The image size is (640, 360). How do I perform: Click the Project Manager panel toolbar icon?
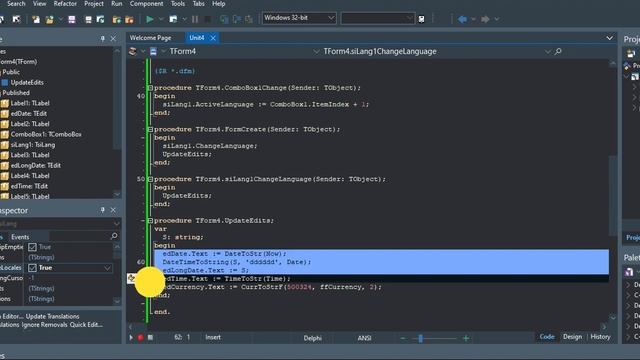click(x=631, y=53)
